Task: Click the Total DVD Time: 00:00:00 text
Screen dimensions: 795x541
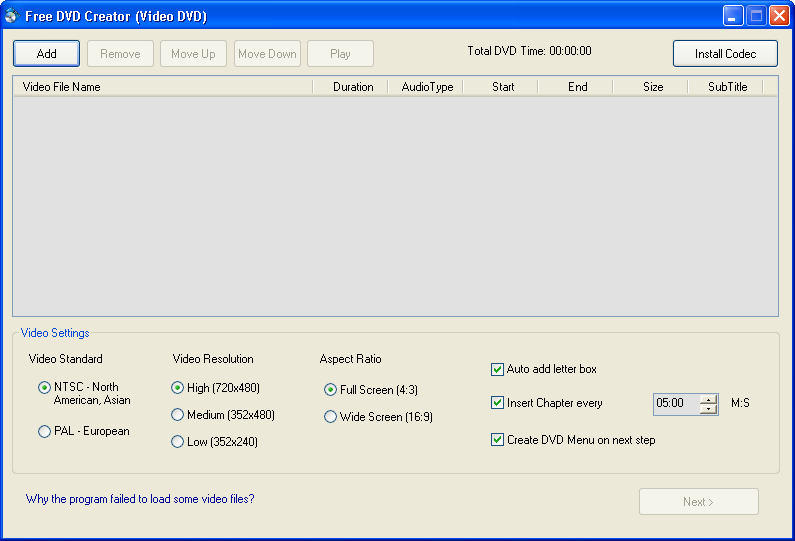Action: pyautogui.click(x=529, y=51)
